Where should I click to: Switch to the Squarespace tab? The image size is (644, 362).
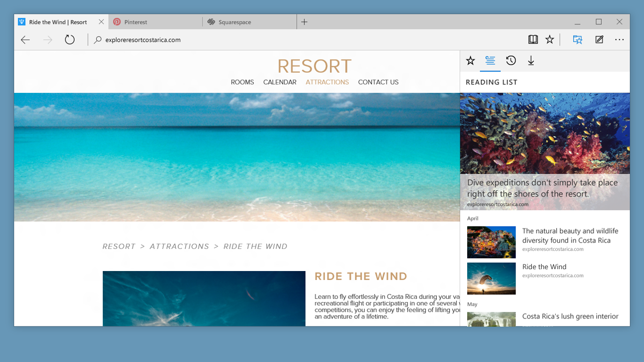(250, 22)
